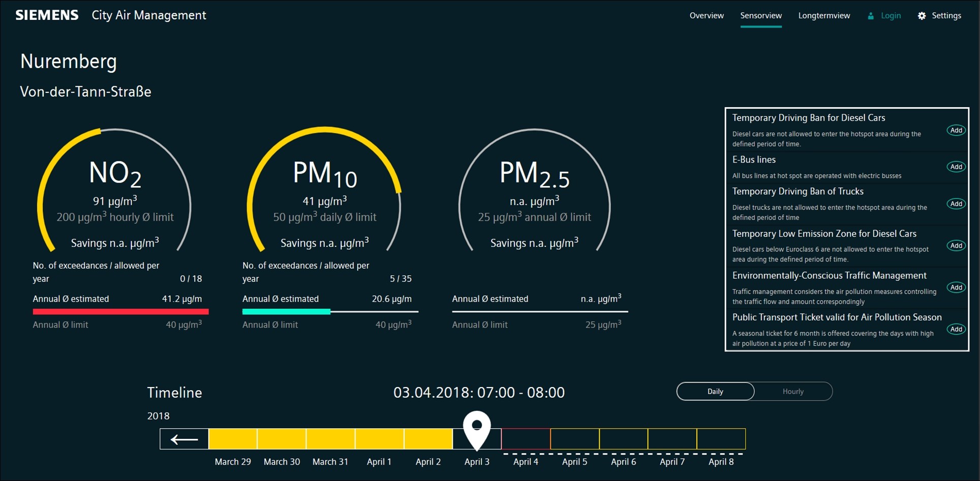Switch timeline to Daily view

(x=715, y=392)
